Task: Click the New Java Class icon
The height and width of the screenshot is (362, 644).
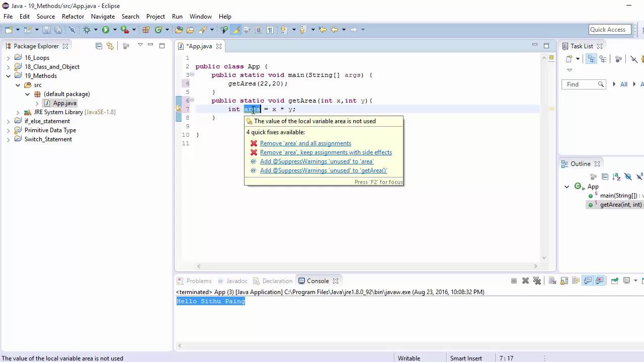Action: coord(158,30)
